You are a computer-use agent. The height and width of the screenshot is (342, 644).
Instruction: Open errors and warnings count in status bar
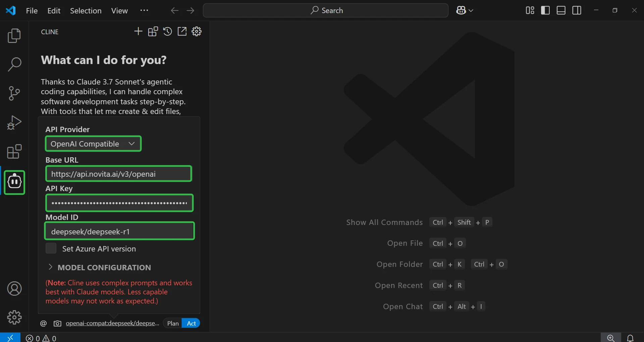click(x=41, y=338)
